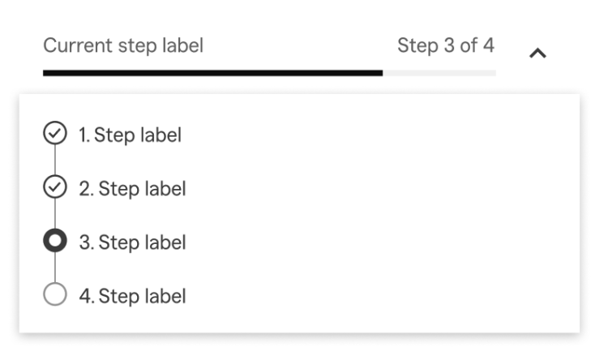Click connector line between steps 3 and 4
The image size is (608, 364).
tap(54, 268)
